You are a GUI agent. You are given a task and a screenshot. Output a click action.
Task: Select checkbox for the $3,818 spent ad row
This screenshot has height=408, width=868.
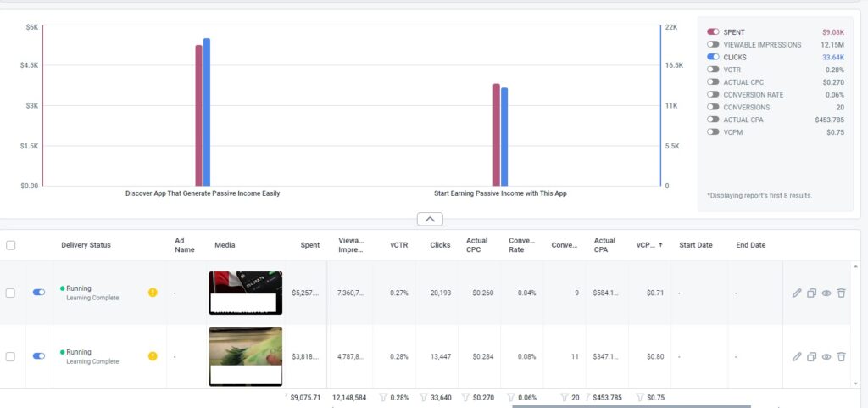[x=10, y=356]
